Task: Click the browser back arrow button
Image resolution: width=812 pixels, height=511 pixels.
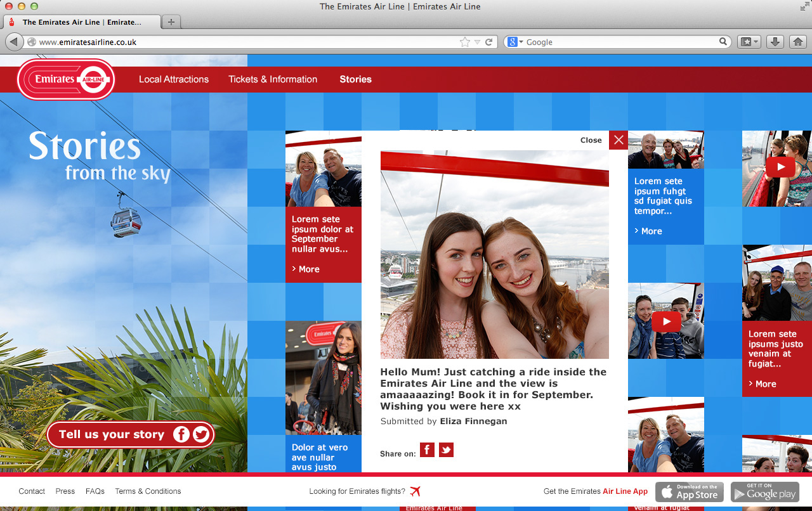Action: [x=14, y=42]
